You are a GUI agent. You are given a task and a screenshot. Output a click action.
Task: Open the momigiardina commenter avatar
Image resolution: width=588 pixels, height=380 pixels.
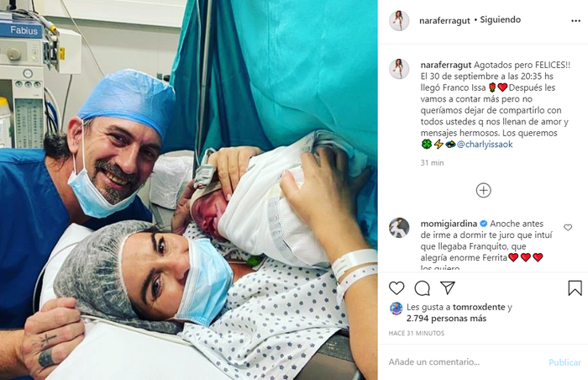pyautogui.click(x=399, y=228)
